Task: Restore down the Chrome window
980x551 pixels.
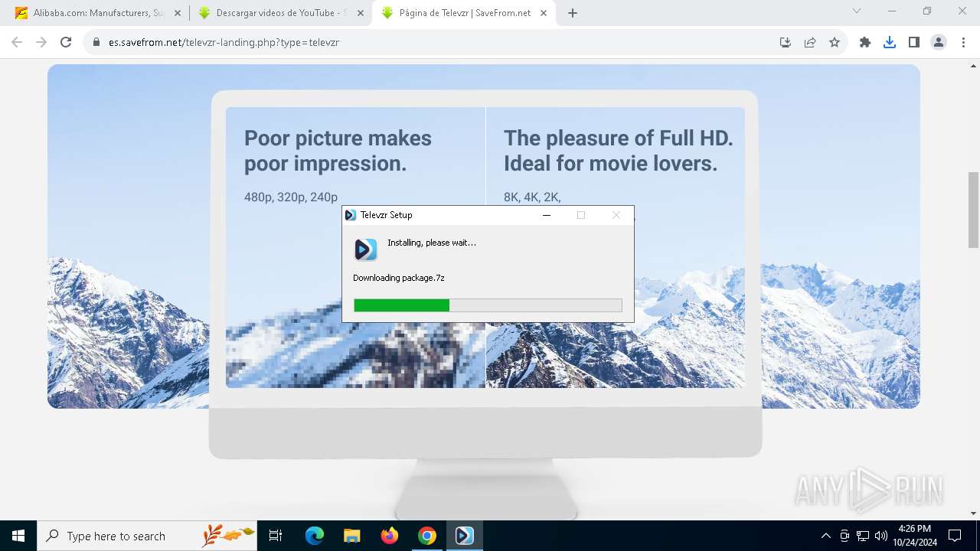Action: pyautogui.click(x=927, y=11)
